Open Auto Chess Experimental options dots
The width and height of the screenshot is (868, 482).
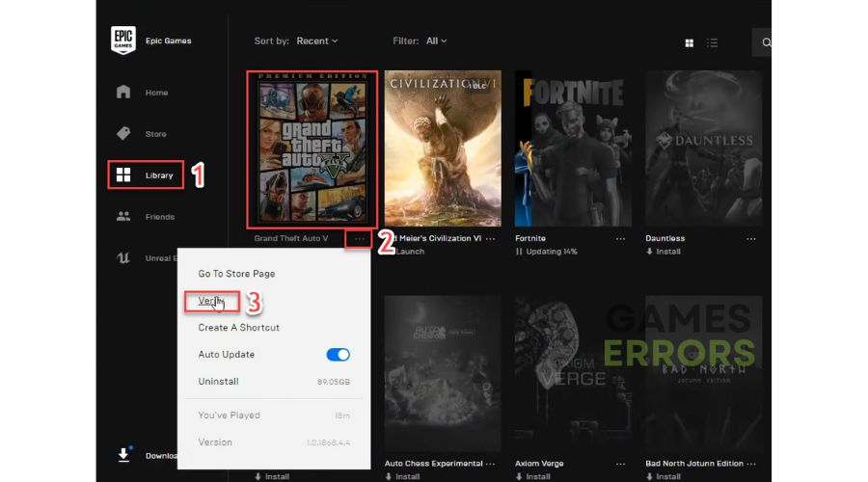tap(491, 464)
